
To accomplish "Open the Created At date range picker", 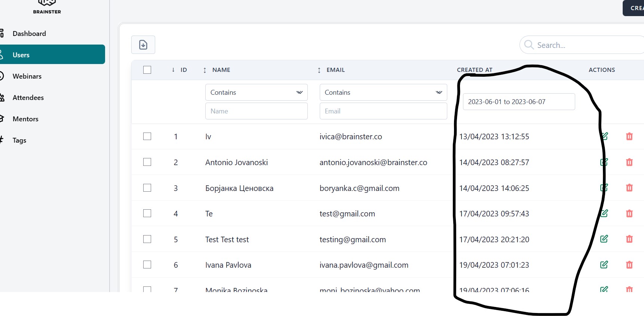I will click(x=518, y=102).
